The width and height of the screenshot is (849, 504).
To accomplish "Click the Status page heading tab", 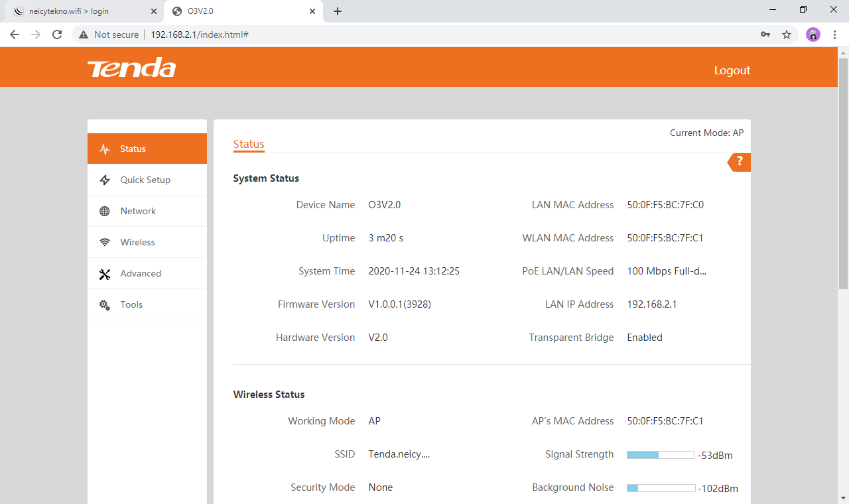I will (249, 145).
